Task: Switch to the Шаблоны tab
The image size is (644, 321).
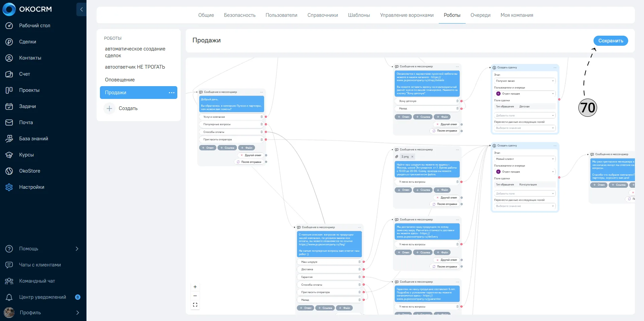Action: (x=359, y=15)
